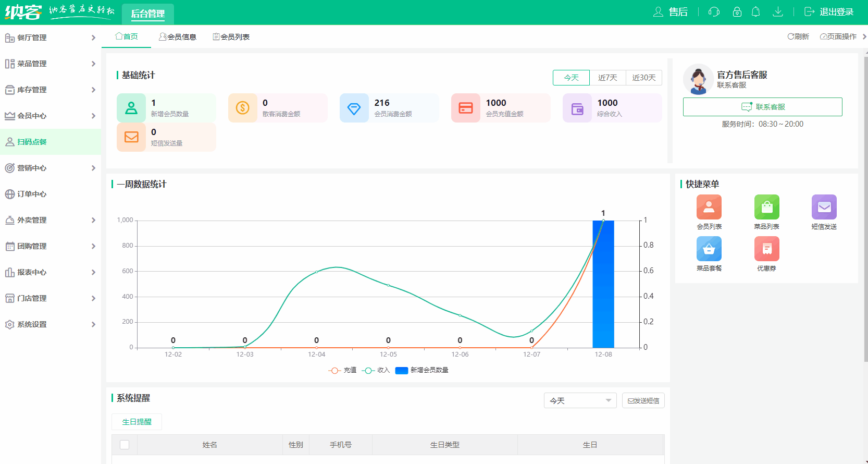Screen dimensions: 868x464
Task: Open the 优惠券 coupon icon
Action: (766, 249)
